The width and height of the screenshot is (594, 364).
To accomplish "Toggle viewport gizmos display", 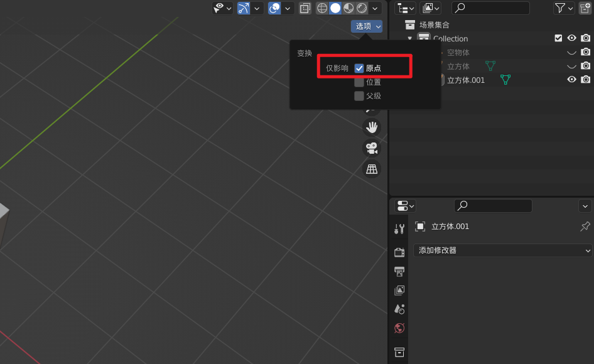I will pyautogui.click(x=244, y=8).
